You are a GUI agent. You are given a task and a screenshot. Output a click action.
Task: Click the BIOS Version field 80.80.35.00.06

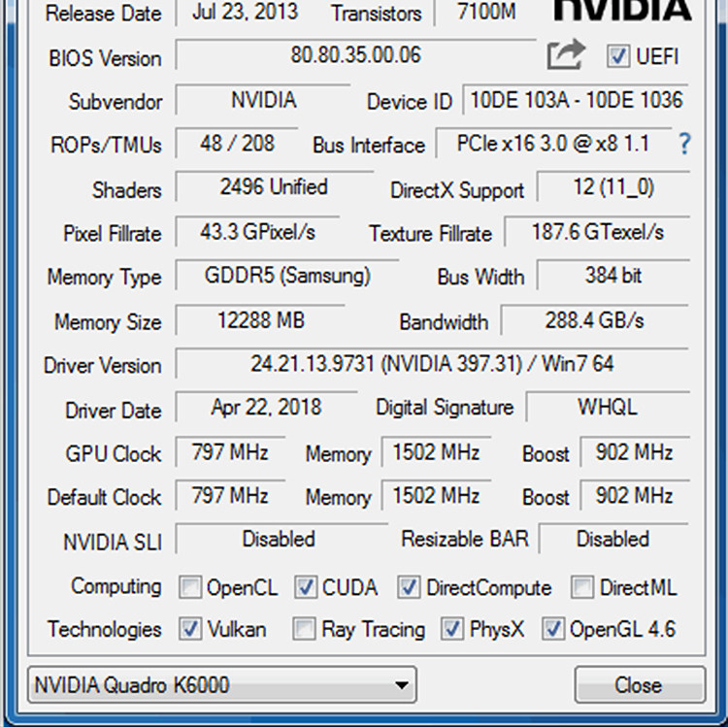355,54
